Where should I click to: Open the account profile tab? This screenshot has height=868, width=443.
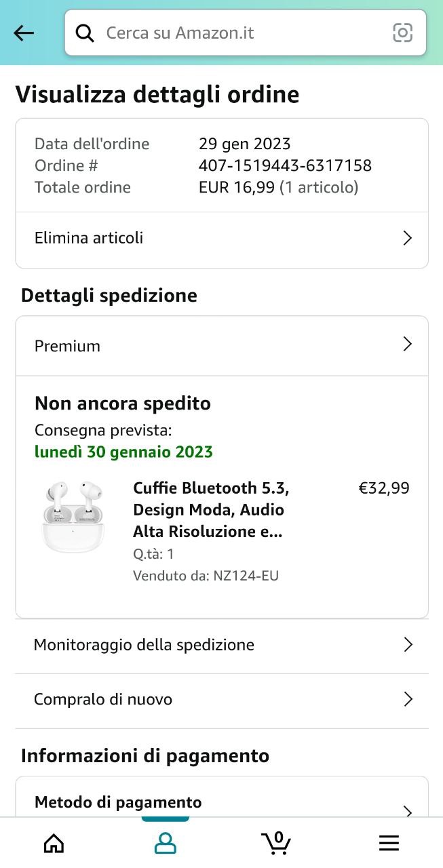pos(165,843)
